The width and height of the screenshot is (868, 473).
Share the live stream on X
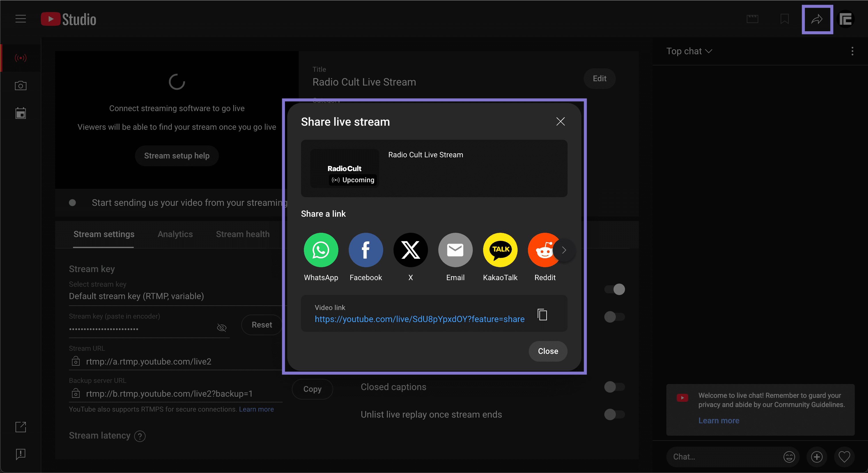(x=410, y=250)
